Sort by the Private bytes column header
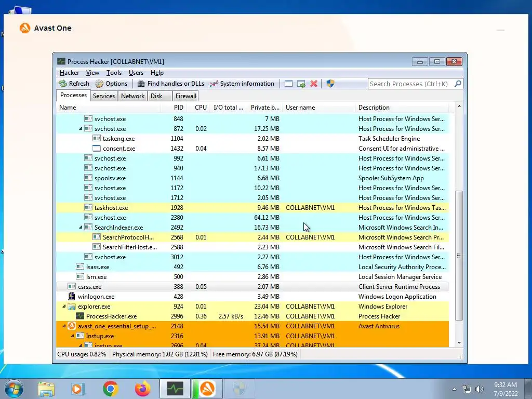The width and height of the screenshot is (532, 399). pos(264,107)
